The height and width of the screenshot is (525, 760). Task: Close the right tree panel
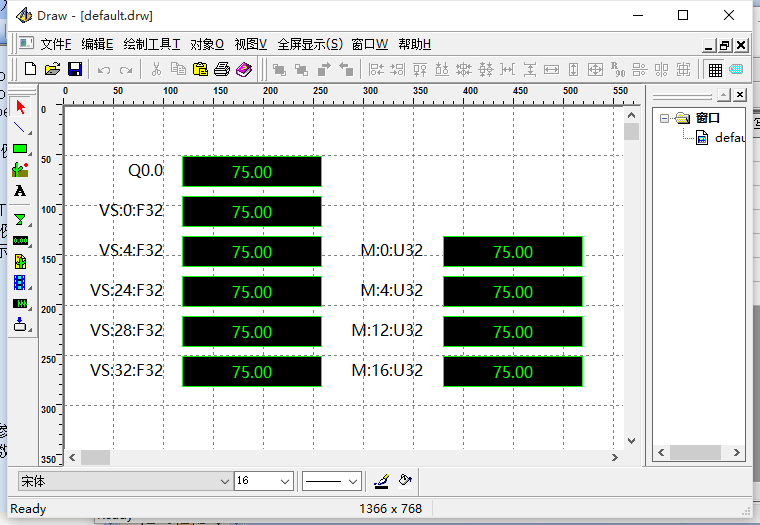pyautogui.click(x=740, y=95)
